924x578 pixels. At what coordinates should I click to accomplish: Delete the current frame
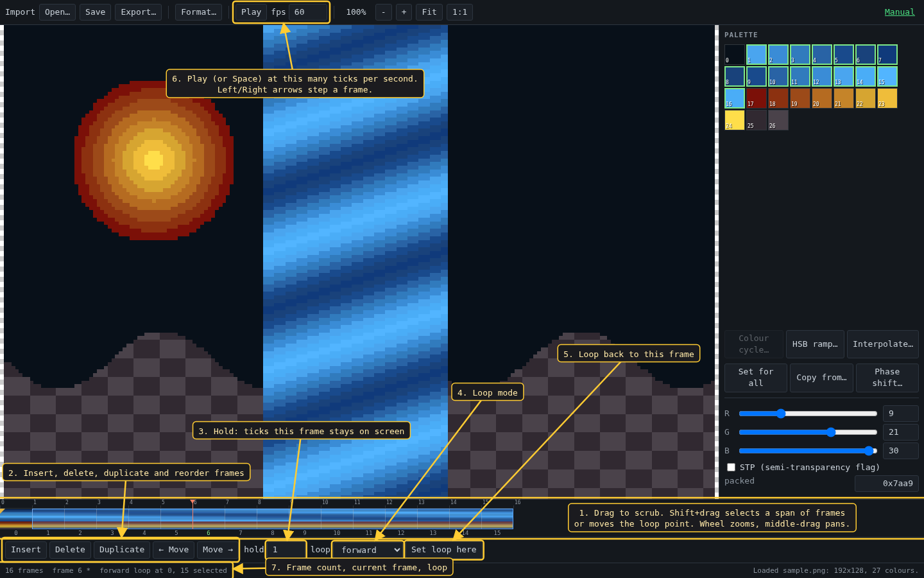(x=70, y=550)
